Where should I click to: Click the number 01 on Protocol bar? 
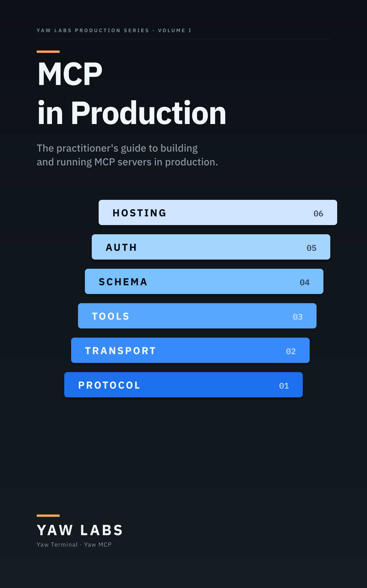click(284, 386)
